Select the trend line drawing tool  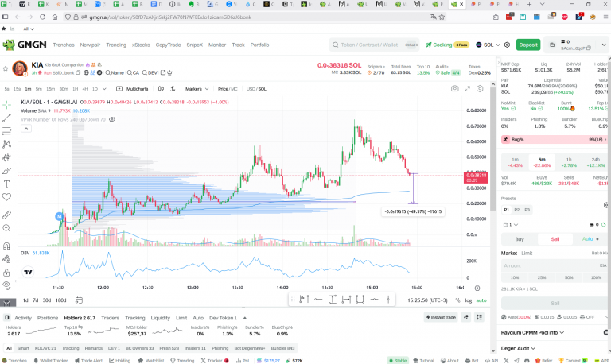[x=6, y=118]
